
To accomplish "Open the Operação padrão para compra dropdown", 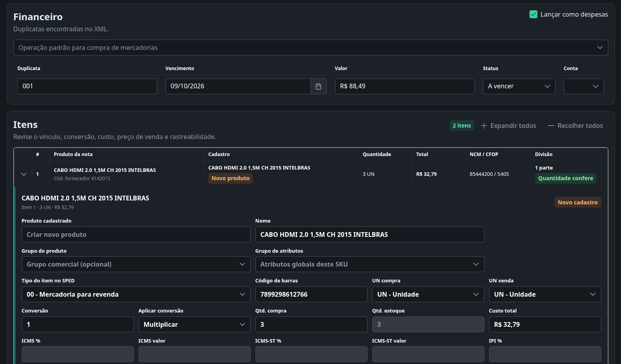I will (x=310, y=48).
